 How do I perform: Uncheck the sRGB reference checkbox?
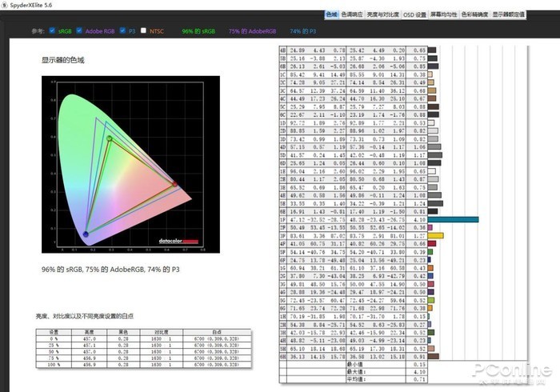coord(52,30)
